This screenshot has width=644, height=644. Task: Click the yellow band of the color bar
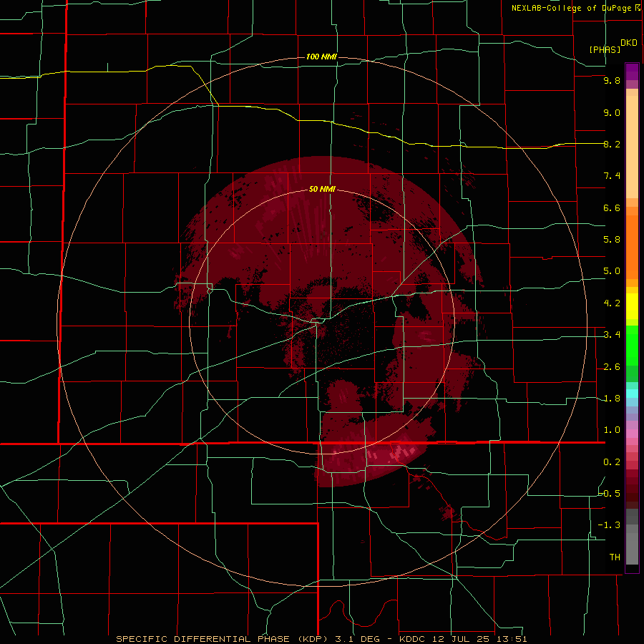click(x=632, y=306)
